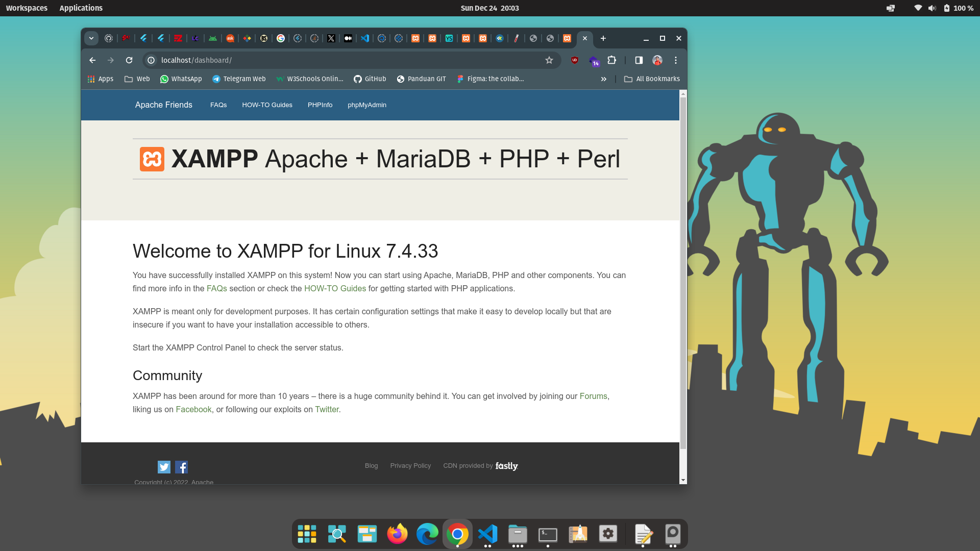The image size is (980, 551).
Task: Switch to the YS teal tab
Action: (449, 38)
